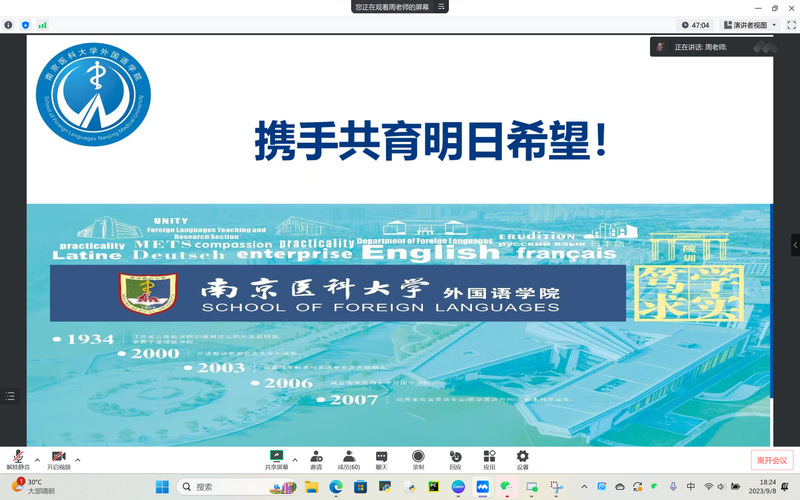Expand the right side panel arrow

point(795,244)
